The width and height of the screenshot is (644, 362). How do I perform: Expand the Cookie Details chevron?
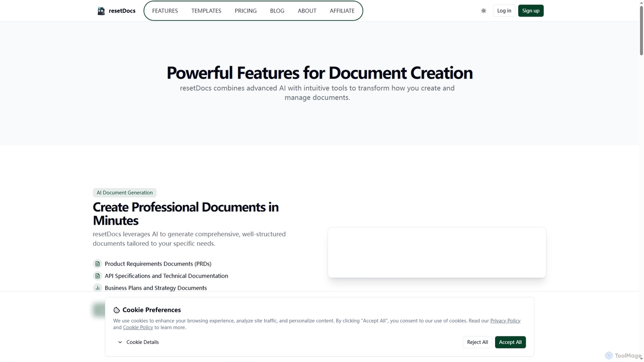120,342
